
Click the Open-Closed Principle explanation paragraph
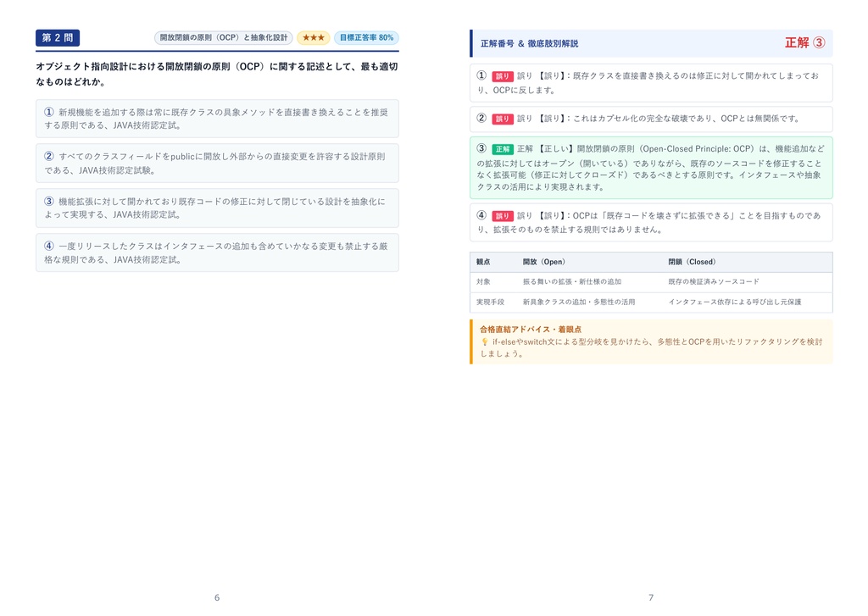click(651, 168)
